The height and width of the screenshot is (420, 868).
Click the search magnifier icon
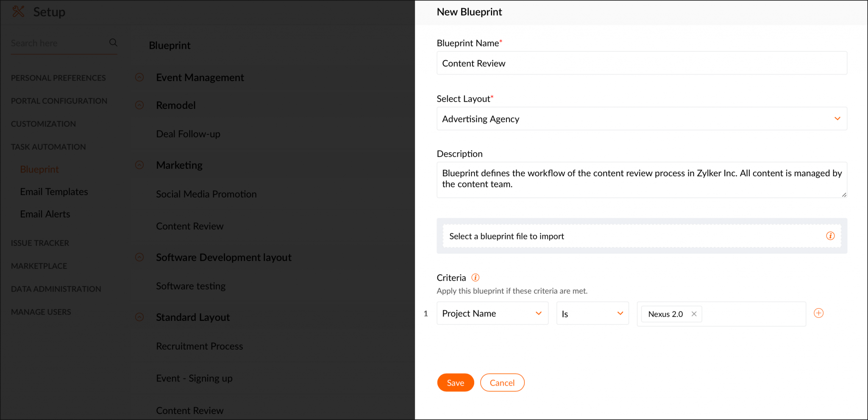pos(113,42)
